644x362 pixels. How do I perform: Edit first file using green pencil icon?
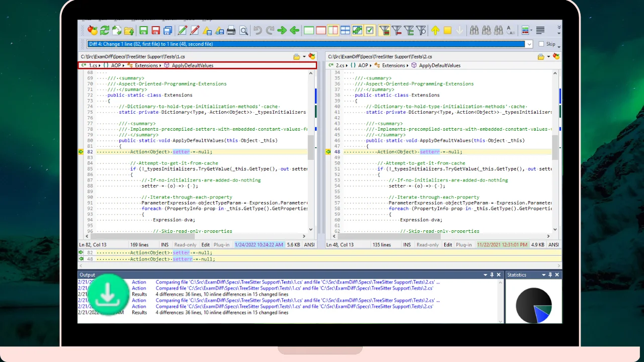click(182, 31)
